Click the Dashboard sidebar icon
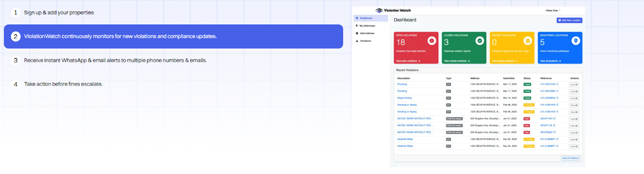 click(357, 18)
